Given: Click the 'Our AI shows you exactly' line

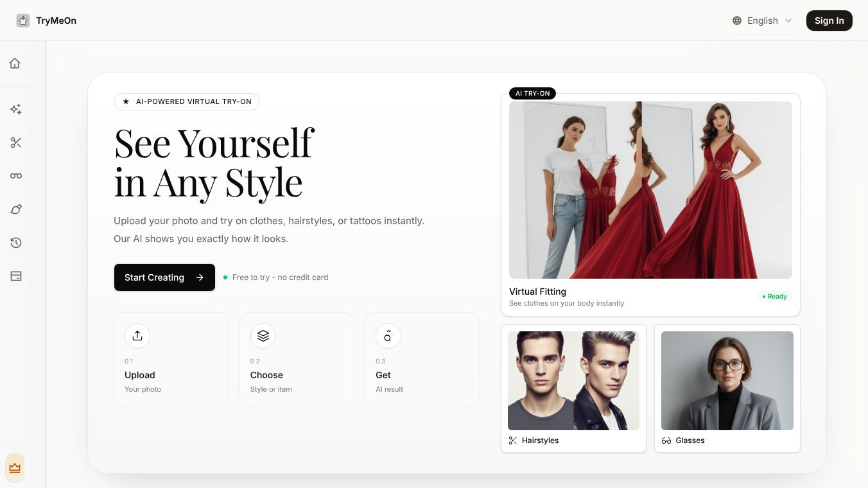Looking at the screenshot, I should (x=201, y=239).
